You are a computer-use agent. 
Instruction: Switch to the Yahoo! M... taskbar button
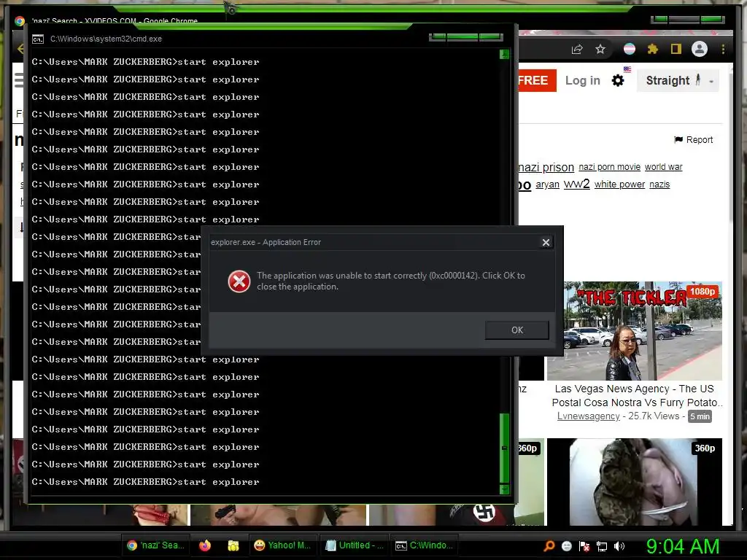point(282,545)
